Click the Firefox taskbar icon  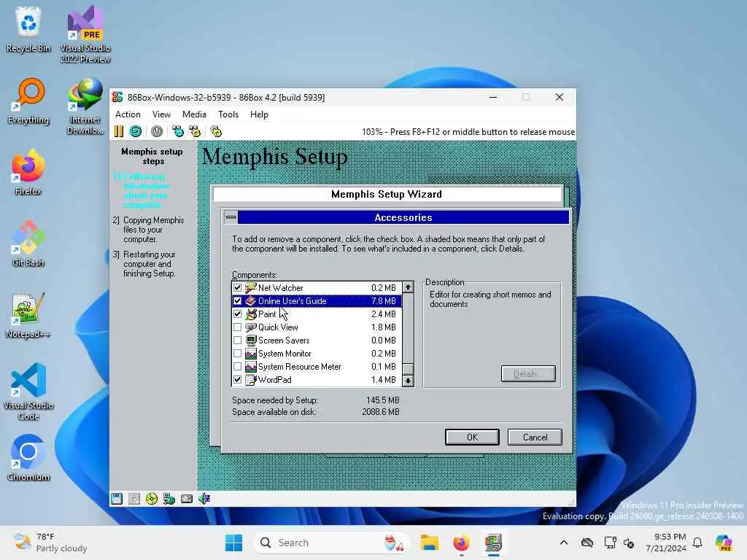pos(461,542)
